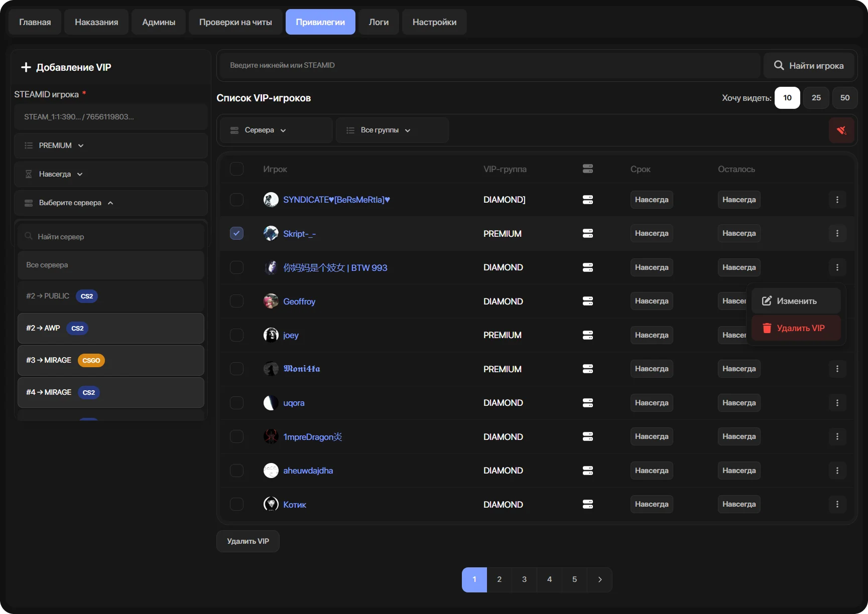Image resolution: width=868 pixels, height=614 pixels.
Task: Show 50 players per page
Action: pyautogui.click(x=845, y=98)
